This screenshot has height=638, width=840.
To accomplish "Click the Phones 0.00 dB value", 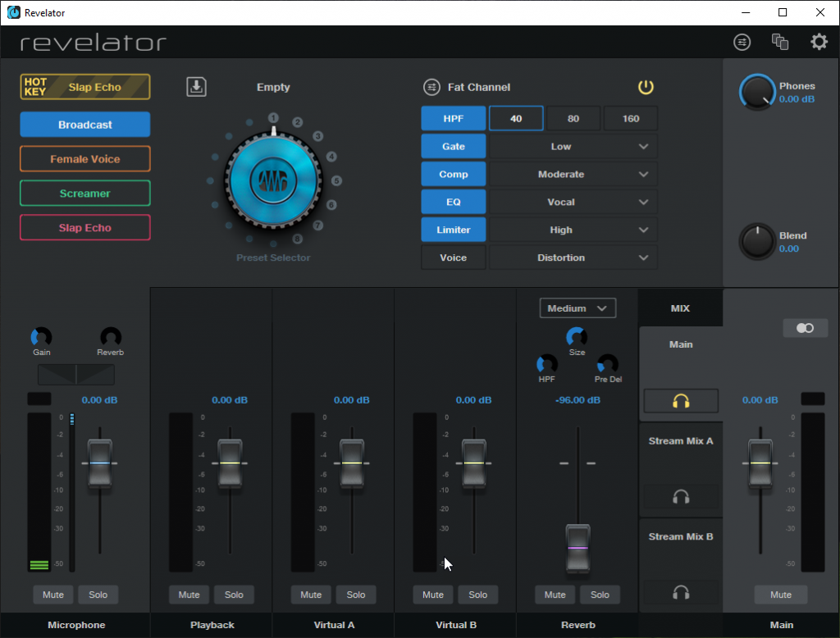I will pyautogui.click(x=797, y=99).
